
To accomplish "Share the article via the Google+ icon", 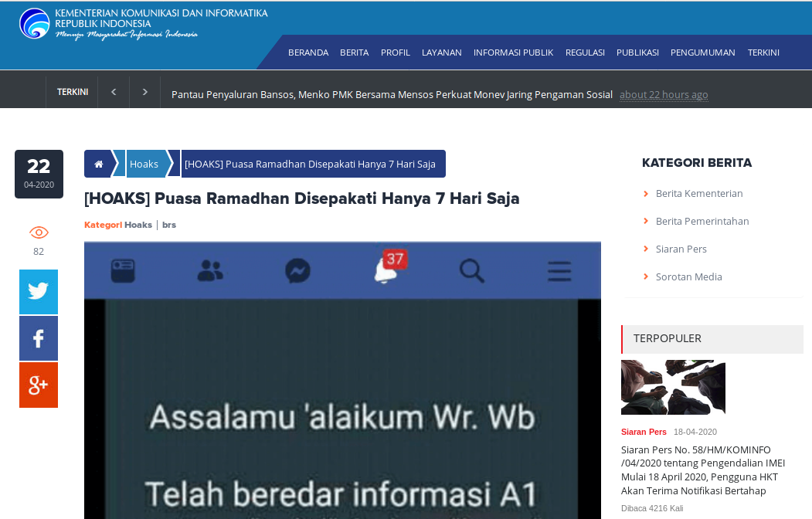I will pyautogui.click(x=38, y=385).
